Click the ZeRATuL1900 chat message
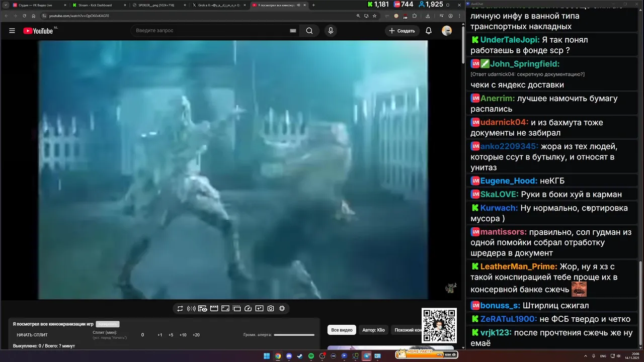The width and height of the screenshot is (644, 362). [551, 319]
